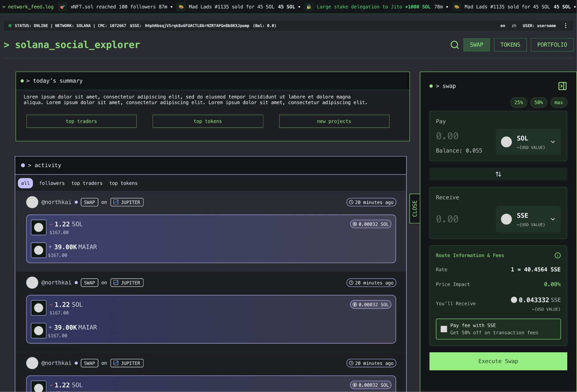Click the 'USER: username' label
577x392 pixels.
point(539,26)
